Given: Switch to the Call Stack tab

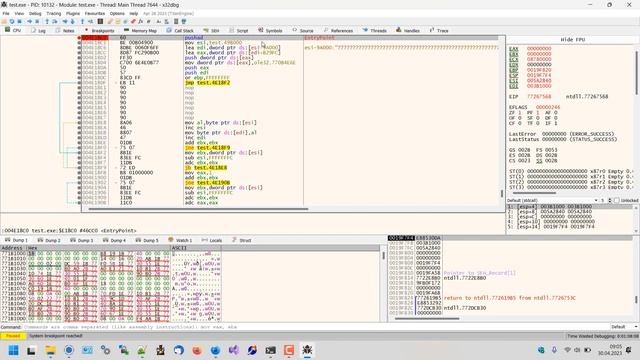Looking at the screenshot, I should [x=180, y=31].
